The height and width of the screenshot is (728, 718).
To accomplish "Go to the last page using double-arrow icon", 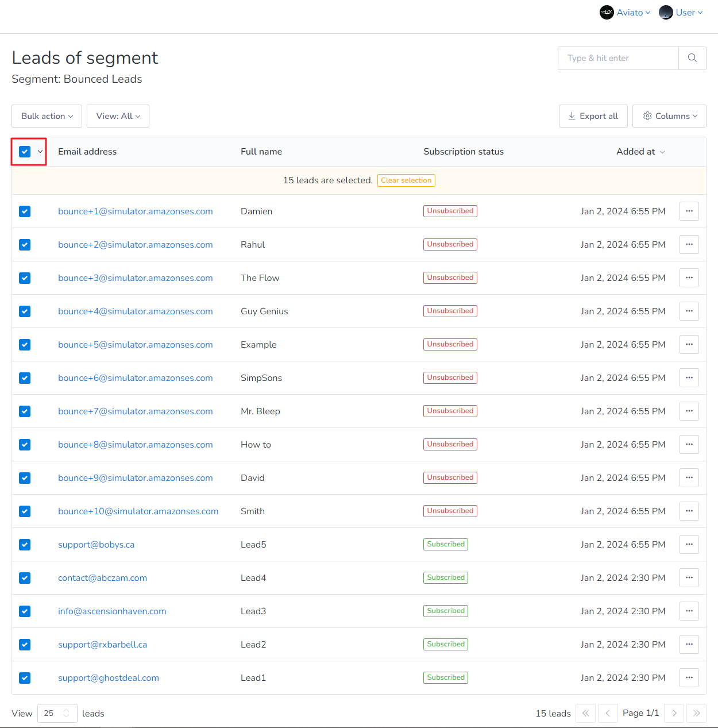I will click(x=696, y=713).
